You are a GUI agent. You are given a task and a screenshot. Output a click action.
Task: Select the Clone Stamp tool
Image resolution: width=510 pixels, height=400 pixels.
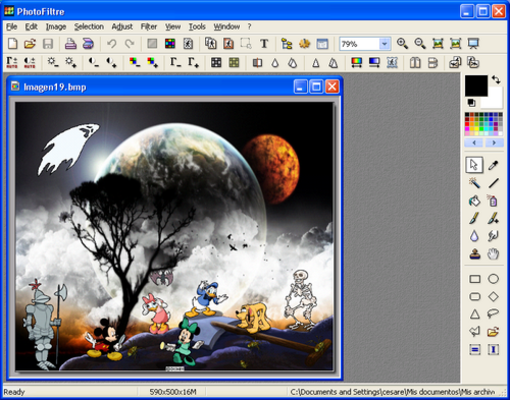(x=474, y=255)
